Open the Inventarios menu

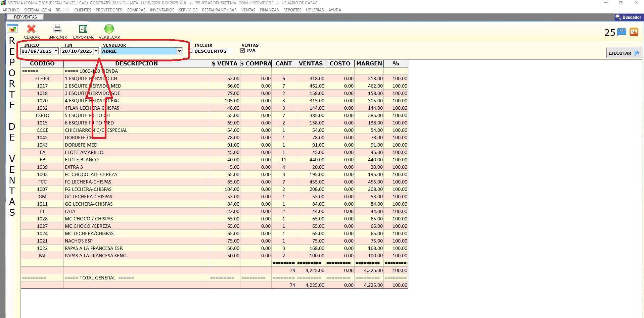pyautogui.click(x=162, y=10)
